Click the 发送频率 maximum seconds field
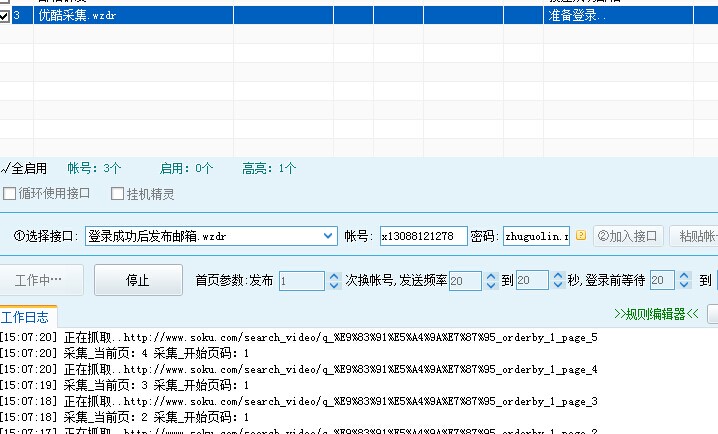Image resolution: width=718 pixels, height=434 pixels. tap(532, 280)
